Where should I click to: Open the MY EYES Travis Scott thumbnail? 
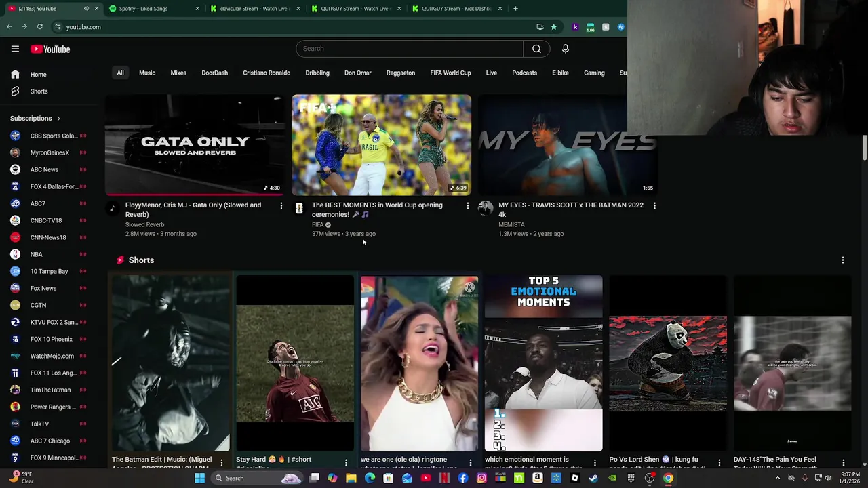(x=568, y=145)
